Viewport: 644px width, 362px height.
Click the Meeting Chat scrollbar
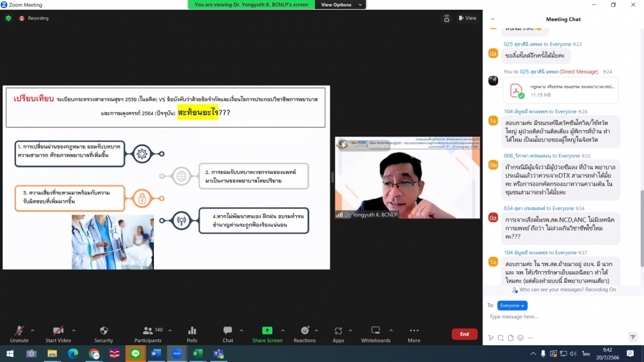[640, 225]
